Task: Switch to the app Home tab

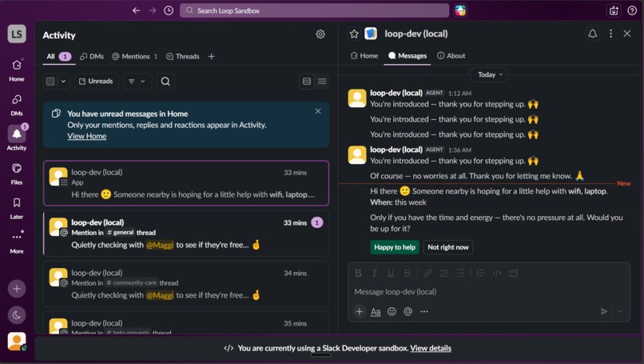Action: click(364, 55)
